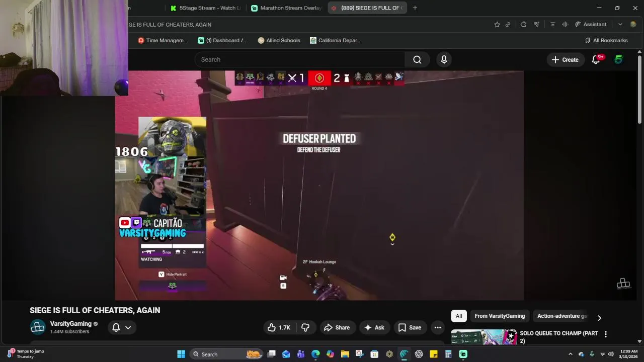
Task: Switch to the 5Stage Stream tab
Action: point(206,8)
